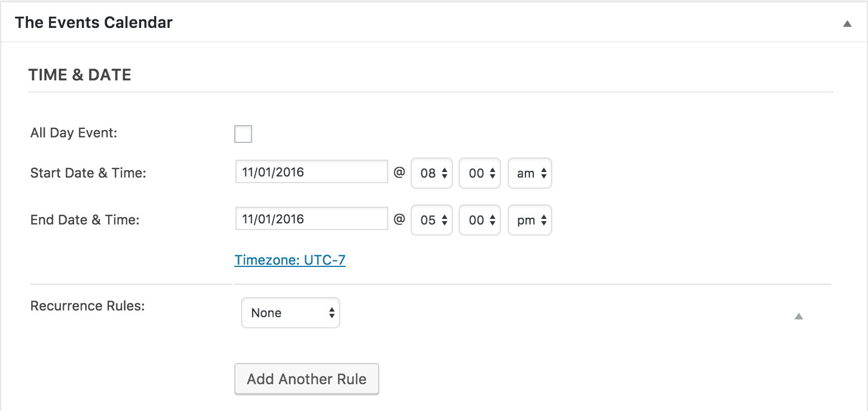Check the All Day Event checkbox

243,134
